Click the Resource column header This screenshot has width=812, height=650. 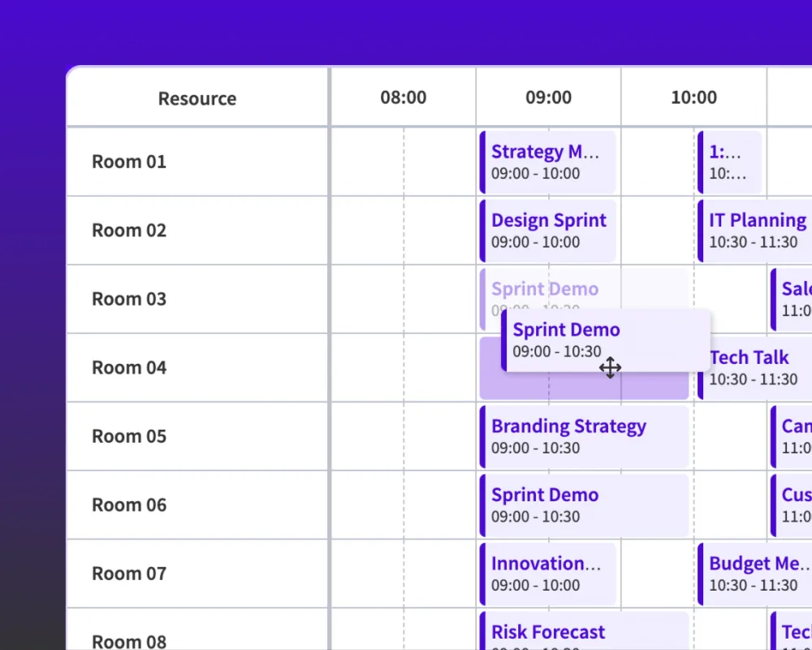coord(197,97)
